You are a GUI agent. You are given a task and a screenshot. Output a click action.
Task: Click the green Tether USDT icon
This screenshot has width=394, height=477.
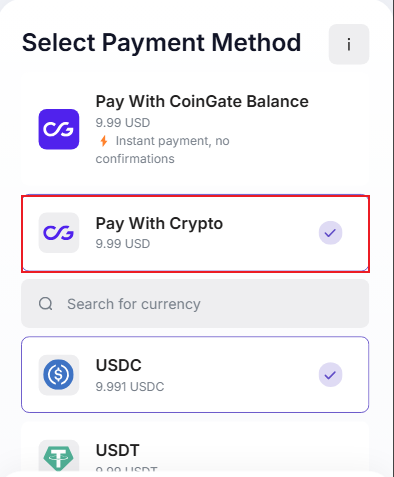point(59,455)
